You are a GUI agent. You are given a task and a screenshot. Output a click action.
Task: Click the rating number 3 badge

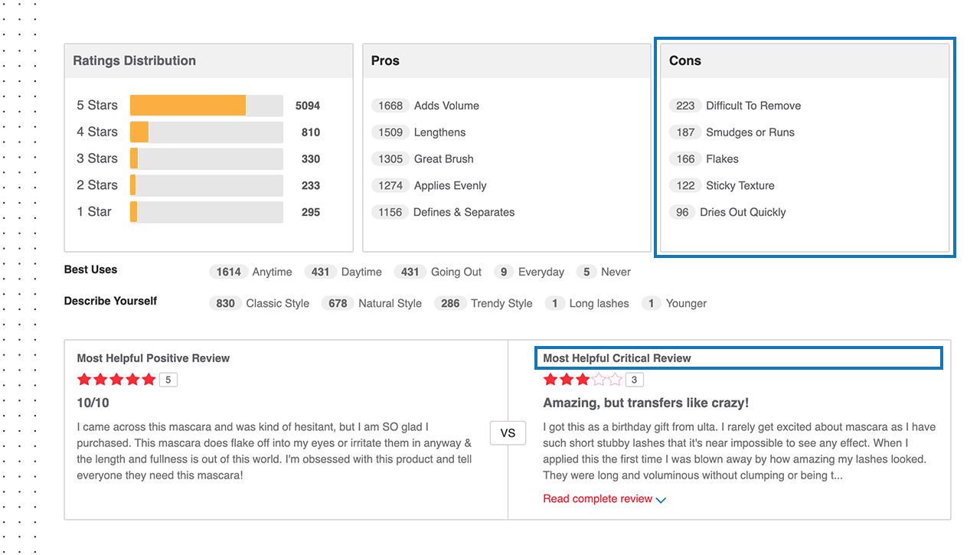tap(634, 380)
